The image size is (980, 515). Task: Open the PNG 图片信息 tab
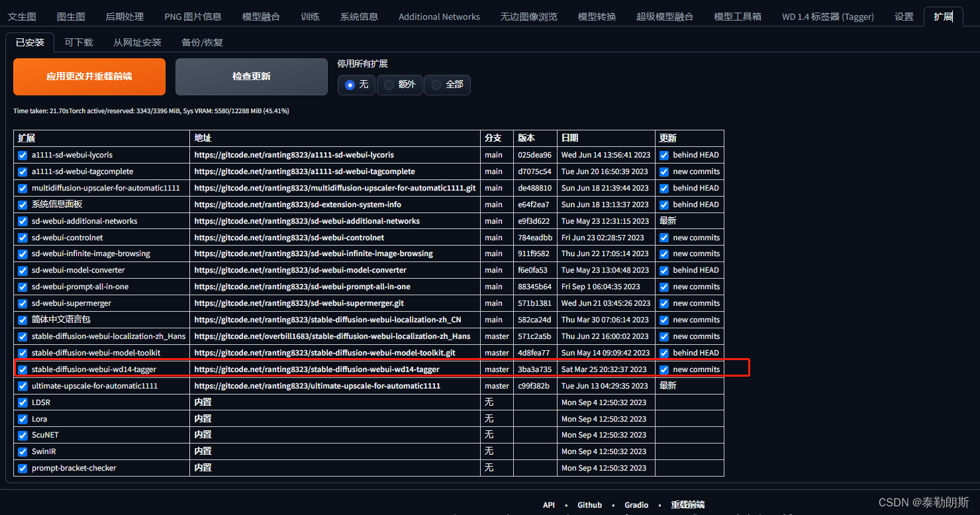click(193, 17)
